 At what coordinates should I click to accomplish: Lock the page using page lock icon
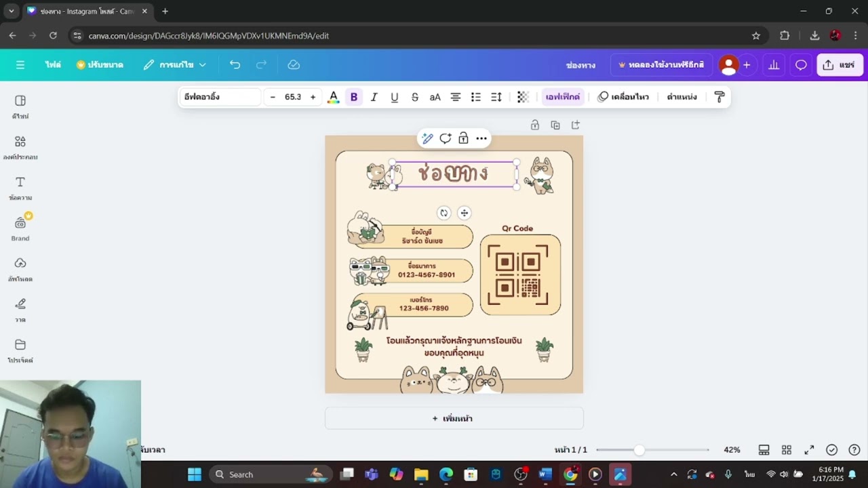535,125
